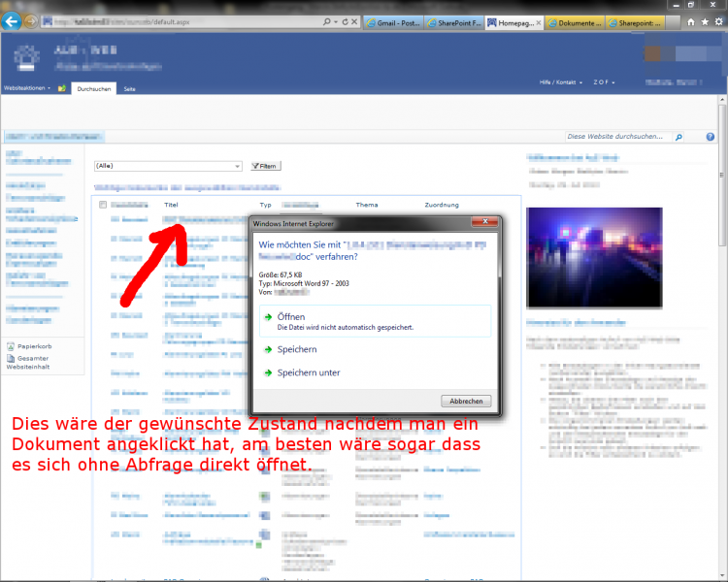The height and width of the screenshot is (582, 728).
Task: Click the page vertical scrollbar
Action: [722, 177]
